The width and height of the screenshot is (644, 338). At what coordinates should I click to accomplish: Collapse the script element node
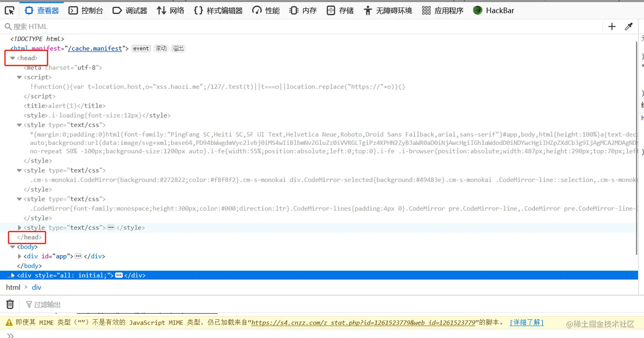tap(19, 77)
